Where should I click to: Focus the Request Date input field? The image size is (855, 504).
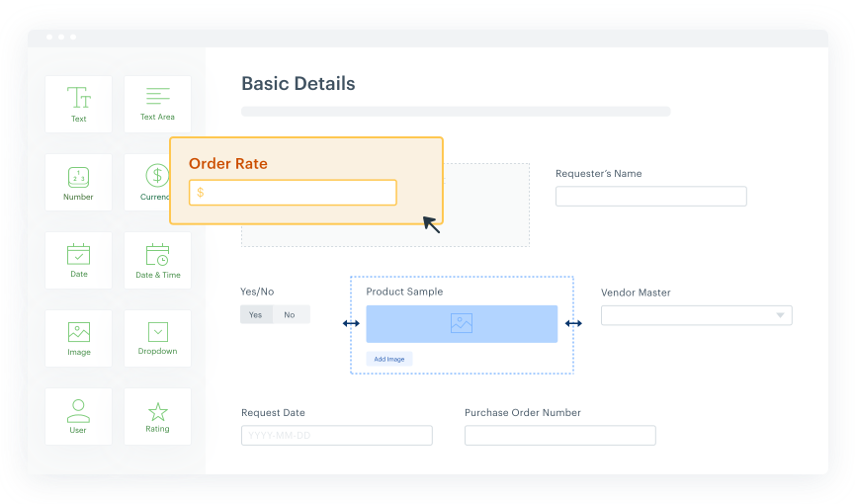pos(337,435)
